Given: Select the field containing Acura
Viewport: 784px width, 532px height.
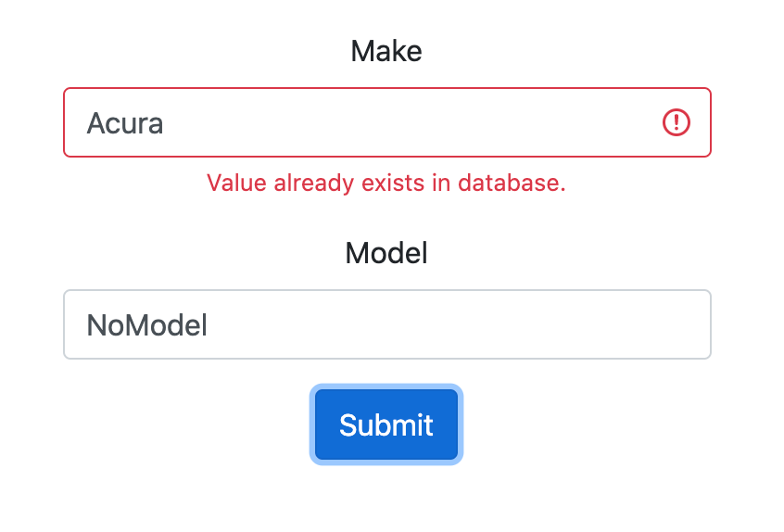Looking at the screenshot, I should pos(387,122).
